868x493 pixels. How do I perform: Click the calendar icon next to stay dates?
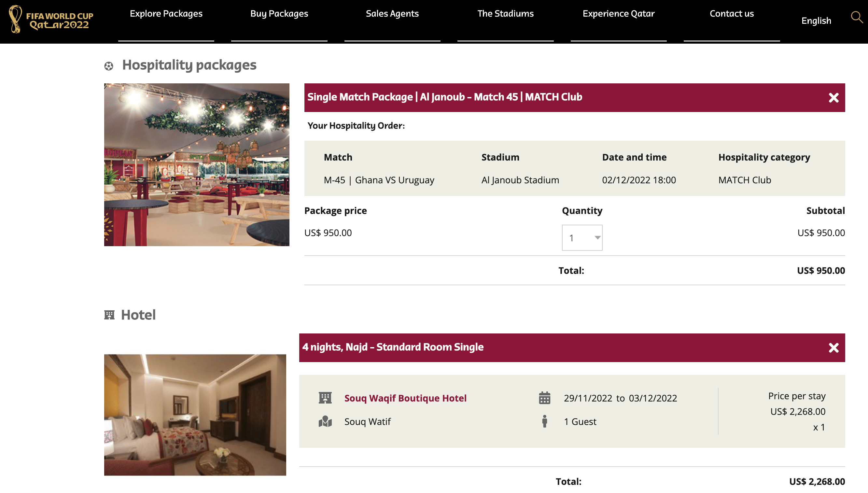click(544, 398)
